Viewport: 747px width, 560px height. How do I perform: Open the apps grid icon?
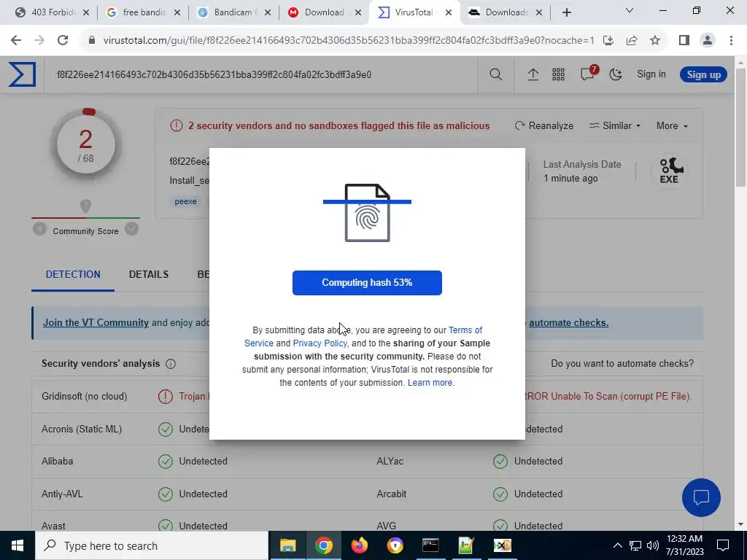(x=558, y=74)
